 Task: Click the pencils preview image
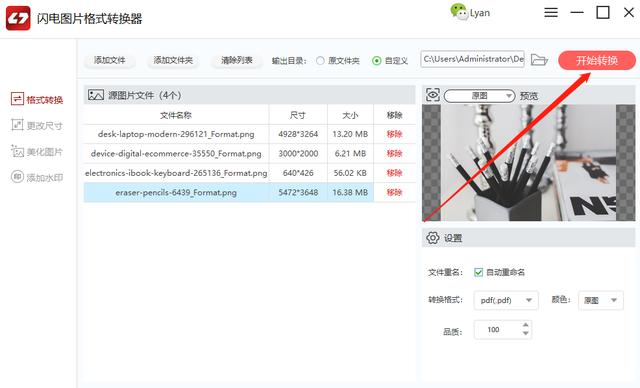click(529, 163)
